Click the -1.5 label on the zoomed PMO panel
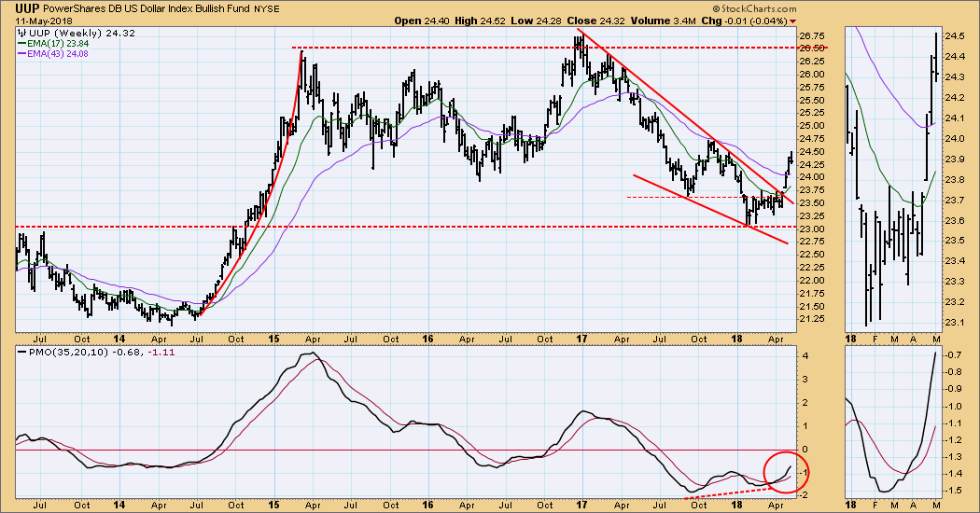The image size is (980, 513). (955, 491)
